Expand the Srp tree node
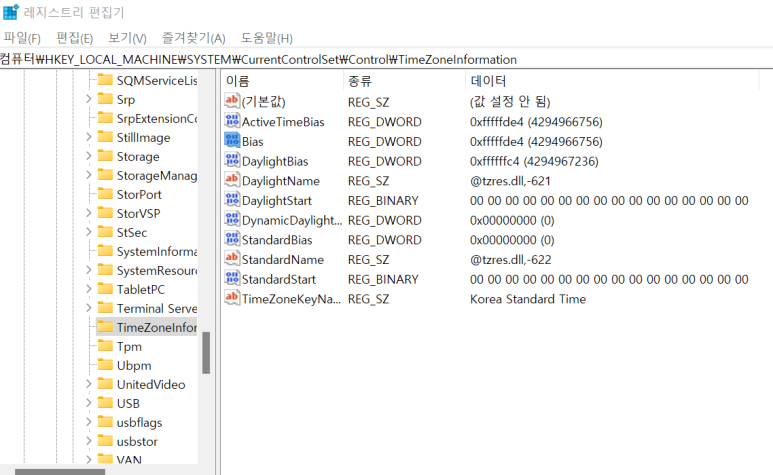773x475 pixels. pyautogui.click(x=89, y=99)
